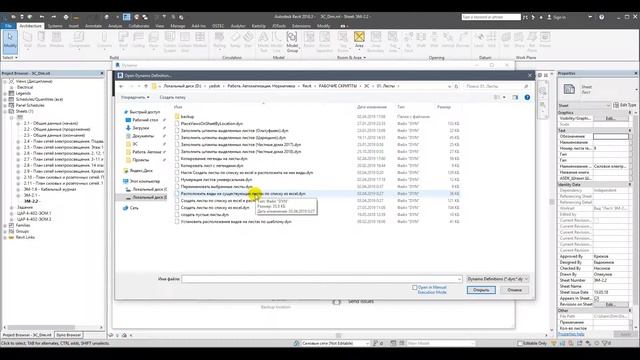Image resolution: width=640 pixels, height=360 pixels.
Task: Click the Undo icon in quick access toolbar
Action: coord(42,17)
